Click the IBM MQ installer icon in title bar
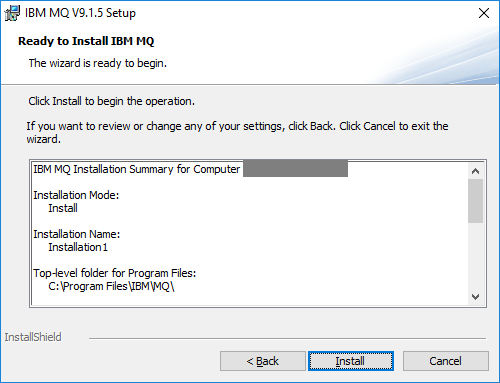 coord(12,13)
